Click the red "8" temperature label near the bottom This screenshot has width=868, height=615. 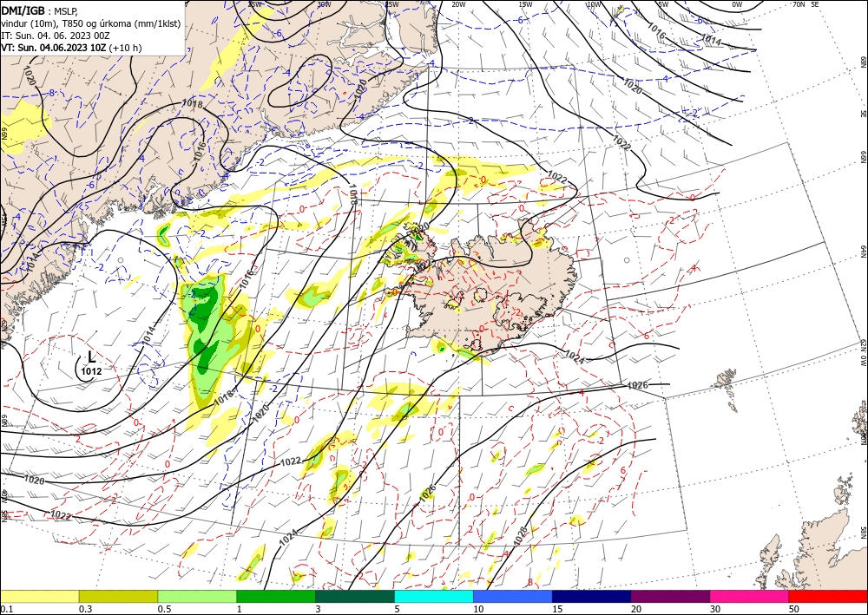[x=529, y=582]
